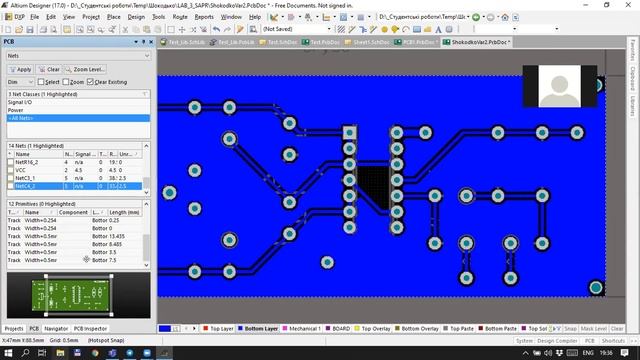Viewport: 640px width, 360px height.
Task: Open the PCB panel options dropdown arrow
Action: pyautogui.click(x=136, y=42)
